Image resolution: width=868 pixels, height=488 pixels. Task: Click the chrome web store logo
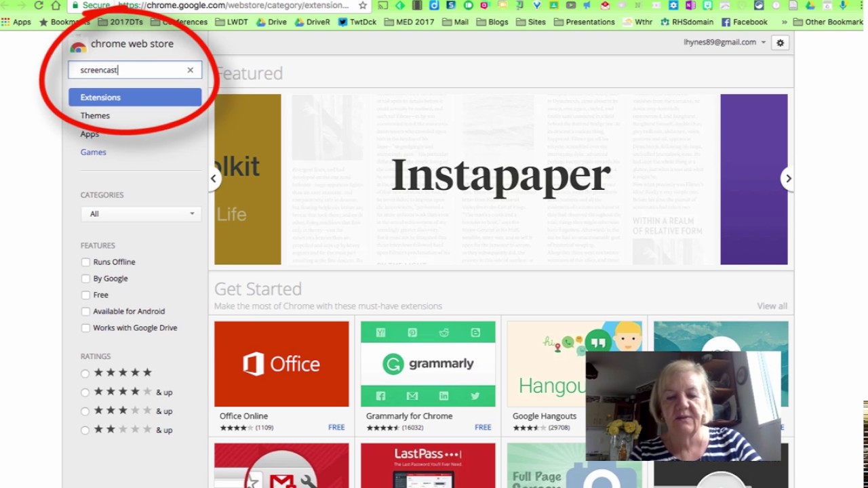(x=121, y=44)
